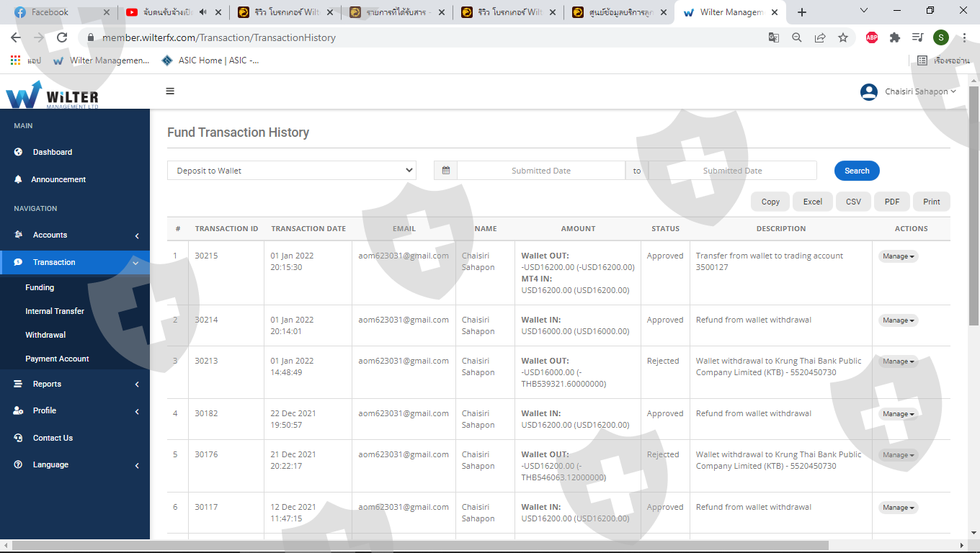This screenshot has width=980, height=553.
Task: Expand the Accounts navigation section
Action: [75, 235]
